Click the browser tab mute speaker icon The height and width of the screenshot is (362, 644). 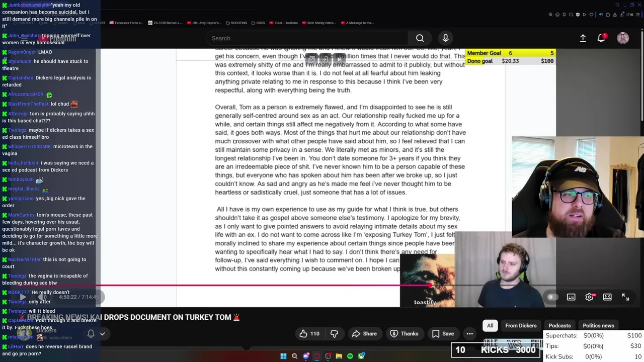coord(601,15)
